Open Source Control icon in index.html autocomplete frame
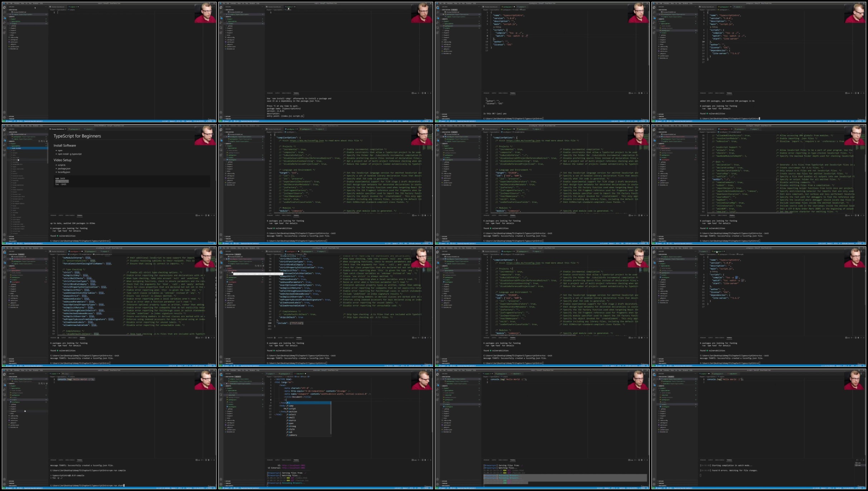This screenshot has height=491, width=868. 221,384
